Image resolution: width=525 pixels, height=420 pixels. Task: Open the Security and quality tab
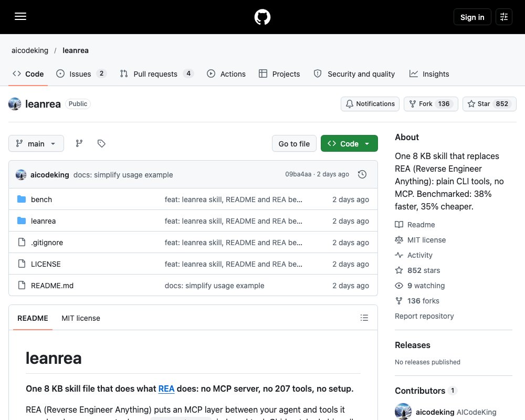tap(354, 74)
